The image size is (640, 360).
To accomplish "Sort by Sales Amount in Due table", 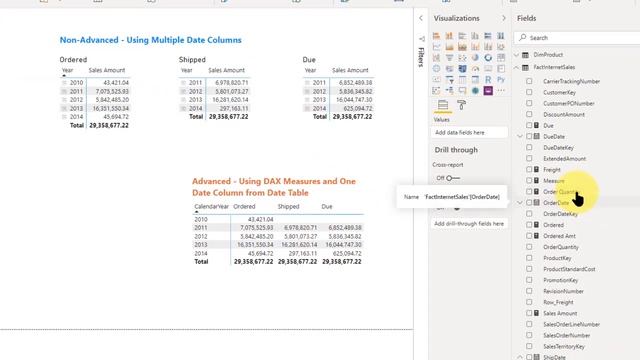I will [350, 70].
